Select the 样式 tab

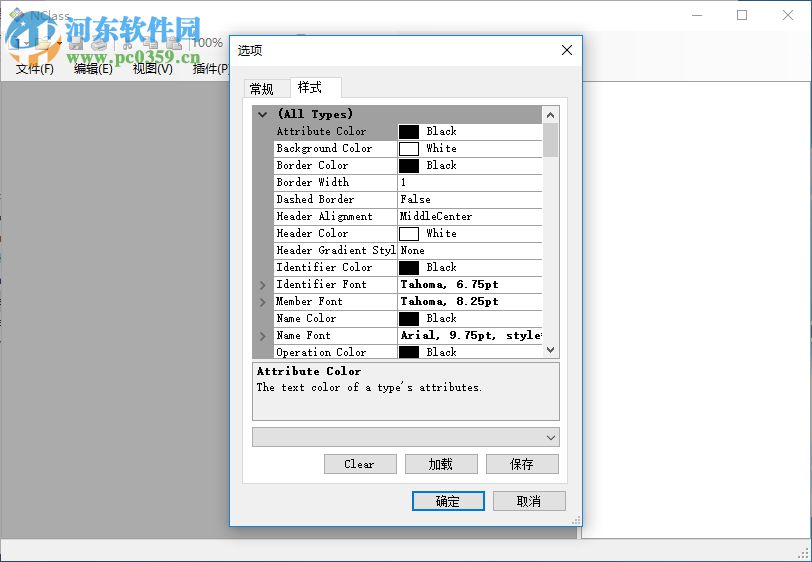click(315, 88)
